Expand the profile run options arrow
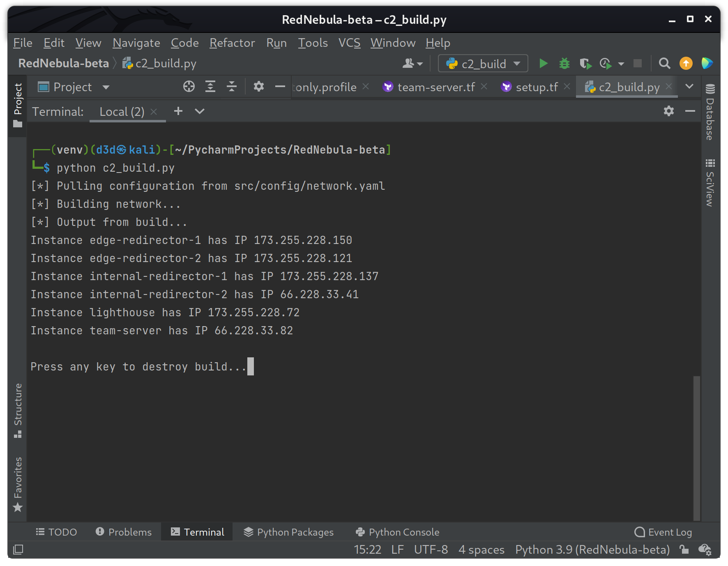 [x=621, y=64]
